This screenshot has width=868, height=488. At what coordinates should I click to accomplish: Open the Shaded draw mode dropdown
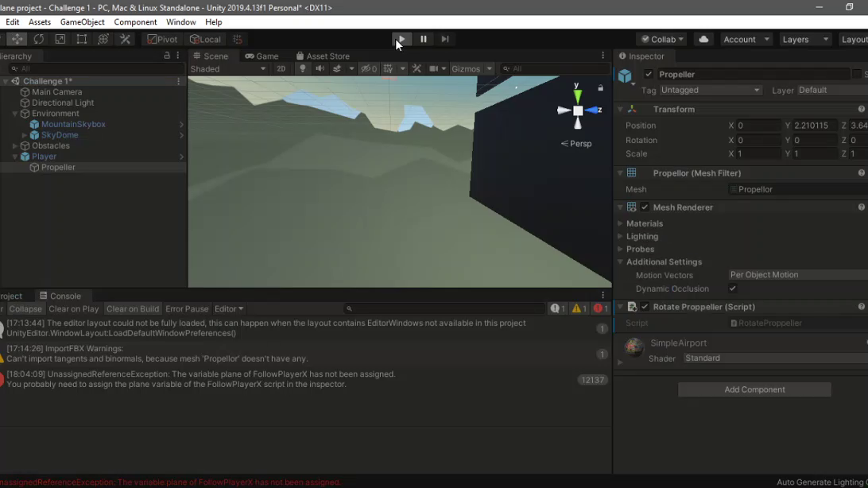[228, 68]
